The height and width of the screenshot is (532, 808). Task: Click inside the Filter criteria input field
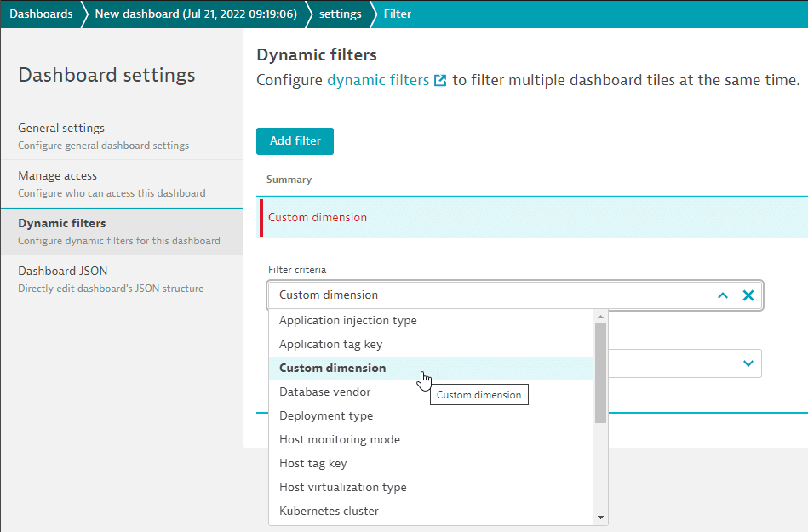485,295
